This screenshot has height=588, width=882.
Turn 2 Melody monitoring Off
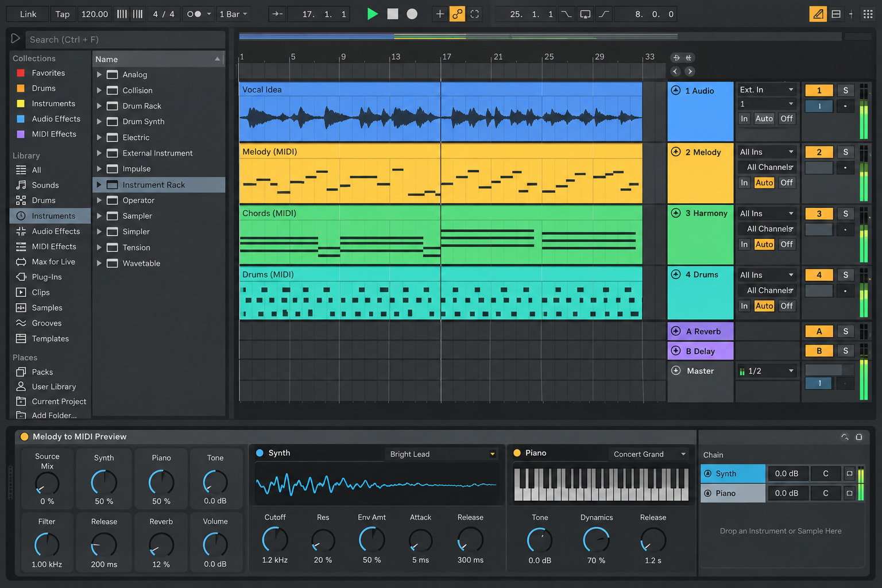tap(787, 183)
